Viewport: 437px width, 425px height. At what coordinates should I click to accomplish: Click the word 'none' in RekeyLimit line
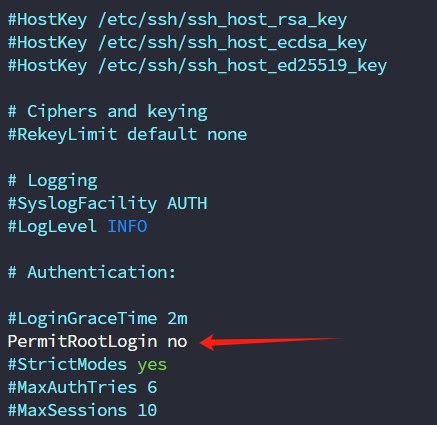pyautogui.click(x=227, y=135)
